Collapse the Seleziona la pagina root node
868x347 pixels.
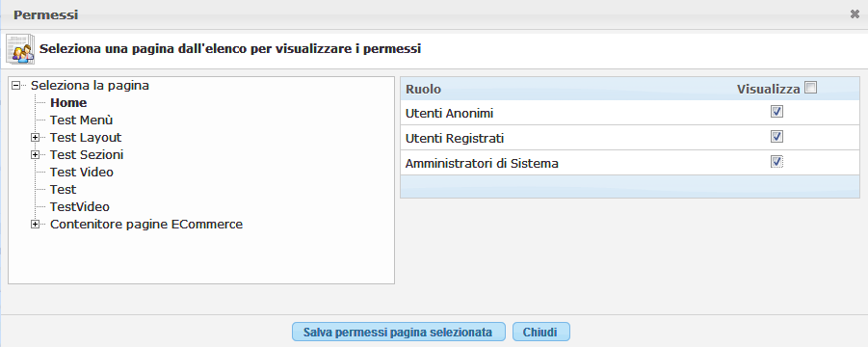pos(15,85)
